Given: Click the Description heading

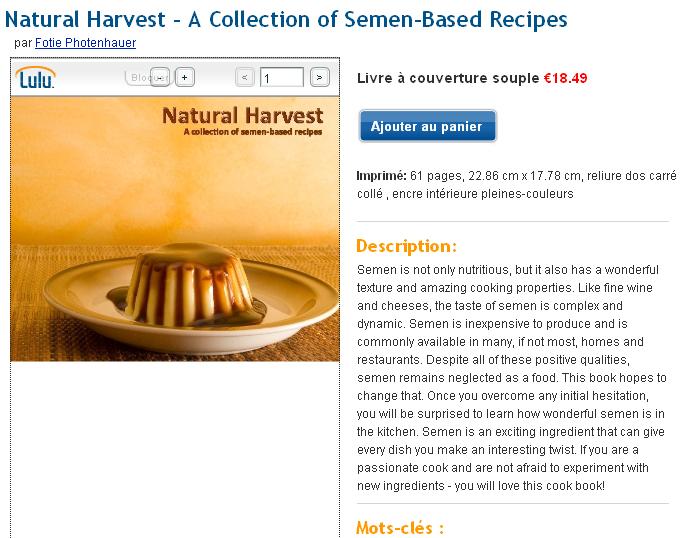Looking at the screenshot, I should tap(406, 246).
